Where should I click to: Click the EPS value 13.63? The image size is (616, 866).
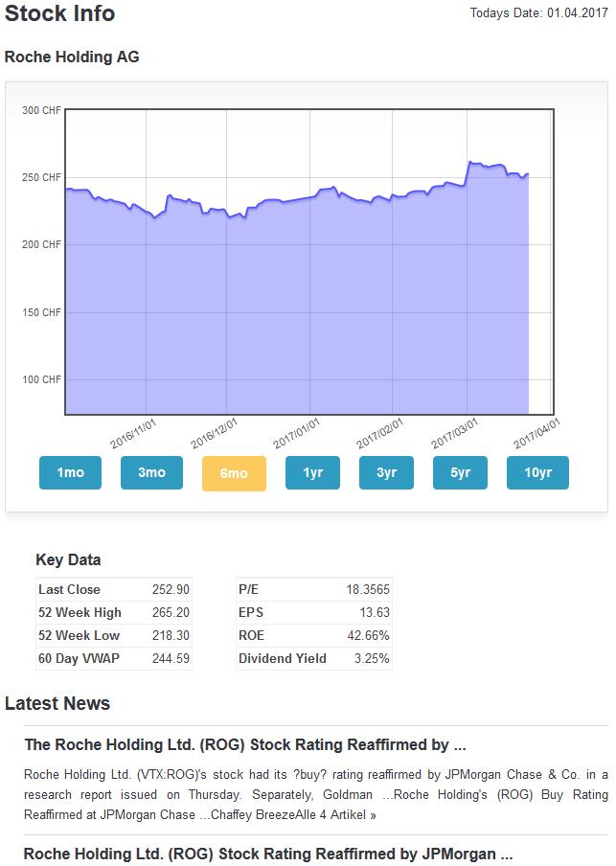point(375,612)
